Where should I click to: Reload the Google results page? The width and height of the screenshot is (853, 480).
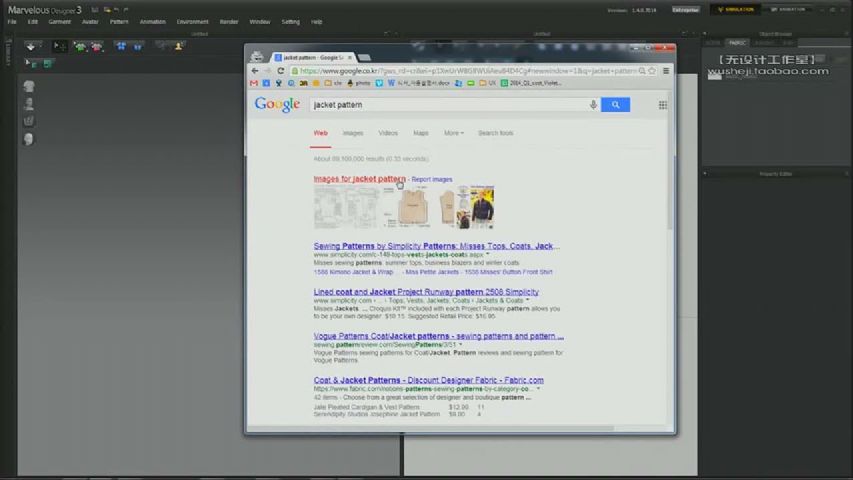(281, 71)
